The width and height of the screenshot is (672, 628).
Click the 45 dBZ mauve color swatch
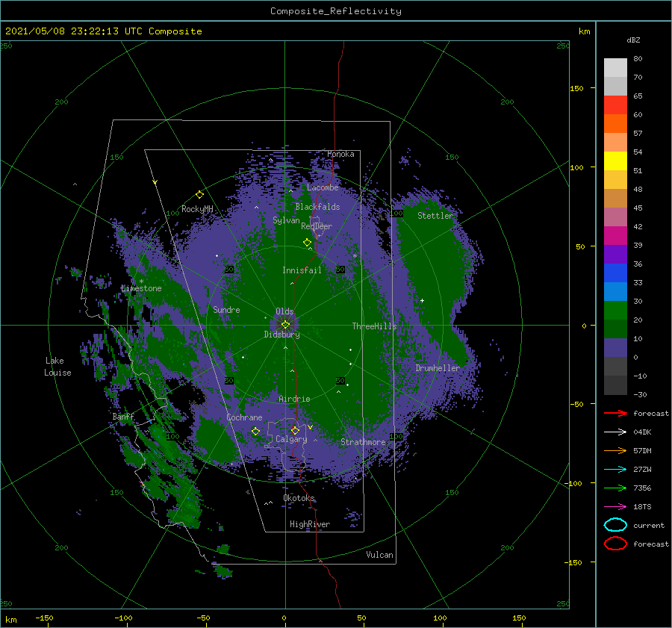(615, 217)
